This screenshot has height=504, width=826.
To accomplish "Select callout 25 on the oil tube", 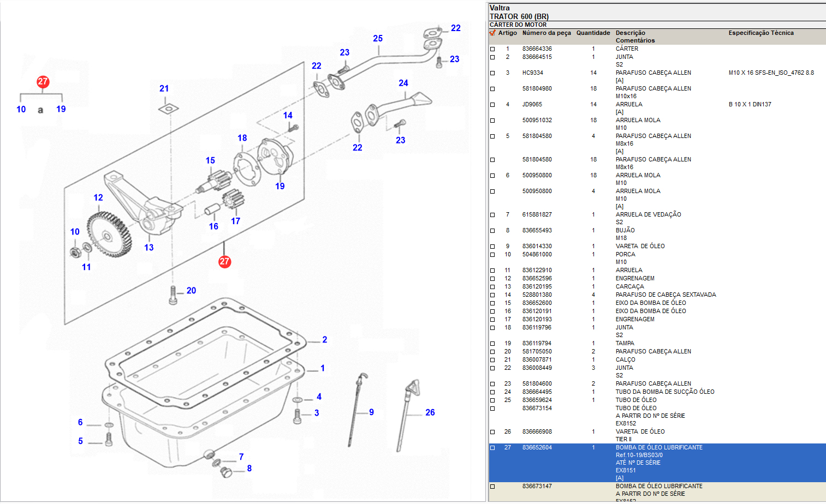I will coord(378,39).
